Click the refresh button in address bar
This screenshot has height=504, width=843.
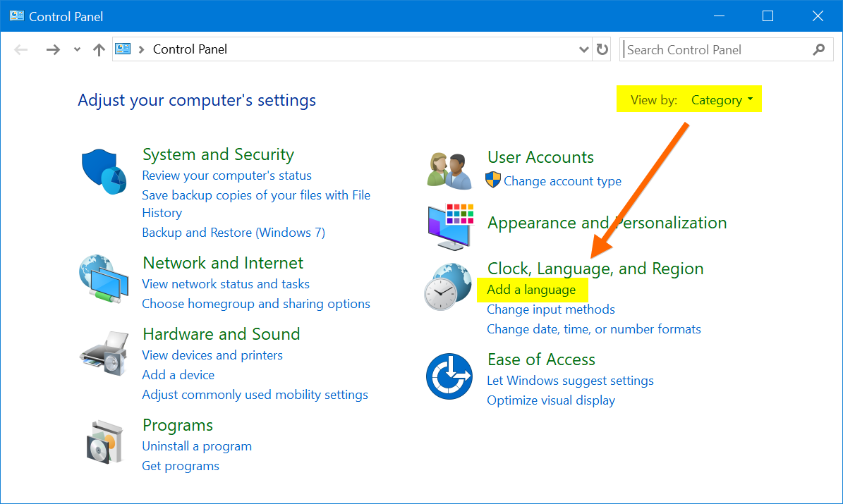(602, 49)
